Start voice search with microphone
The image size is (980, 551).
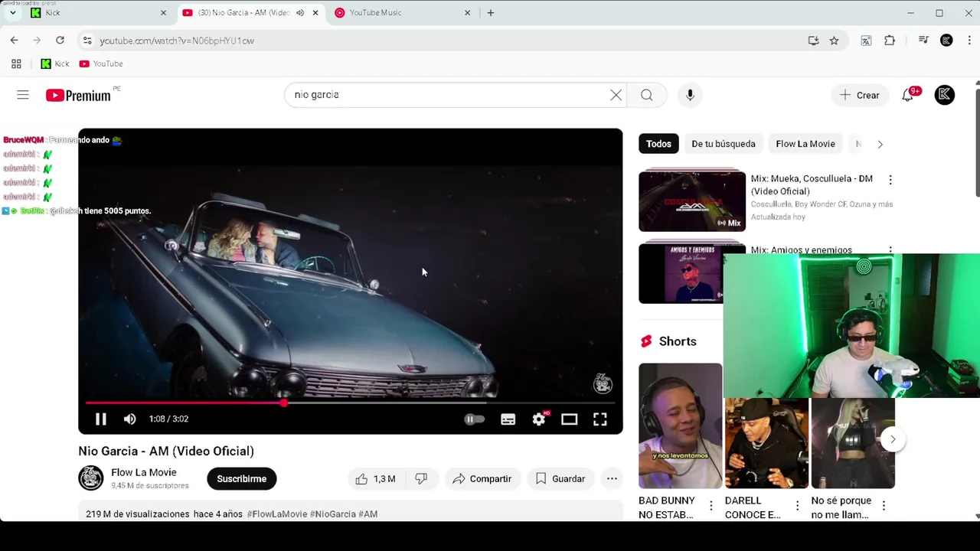coord(690,95)
